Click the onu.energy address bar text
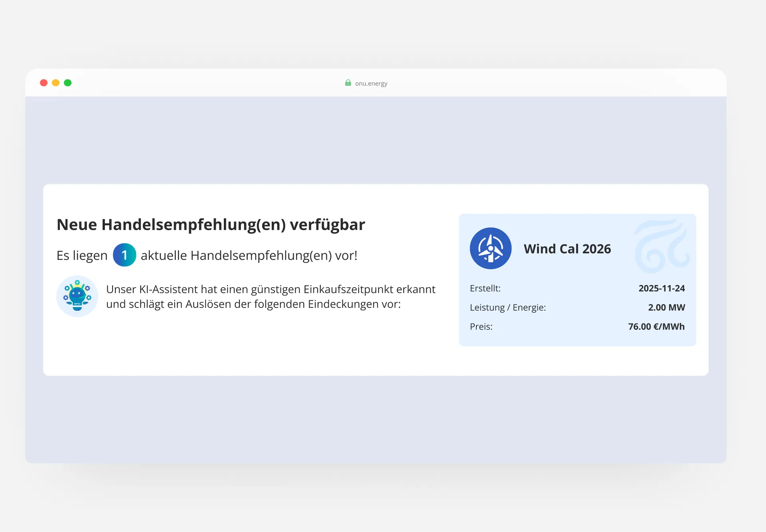This screenshot has height=532, width=766. coord(371,83)
